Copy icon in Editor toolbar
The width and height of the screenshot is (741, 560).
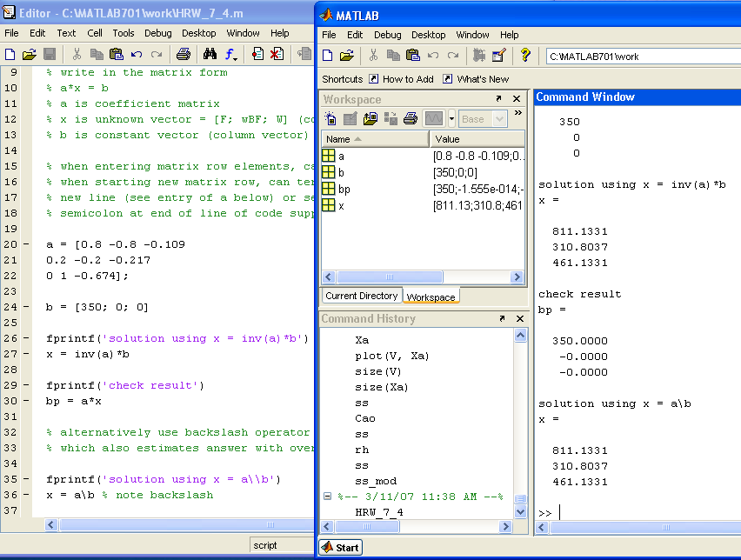click(97, 54)
